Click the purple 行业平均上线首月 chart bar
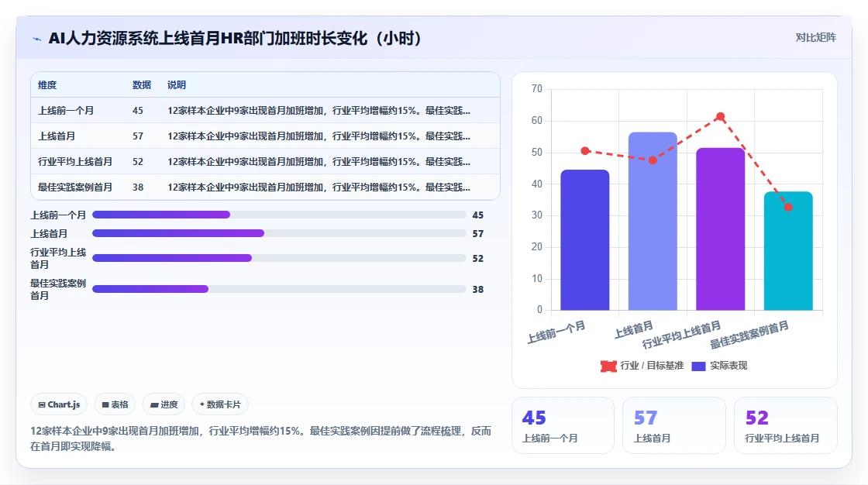The image size is (868, 485). point(720,229)
